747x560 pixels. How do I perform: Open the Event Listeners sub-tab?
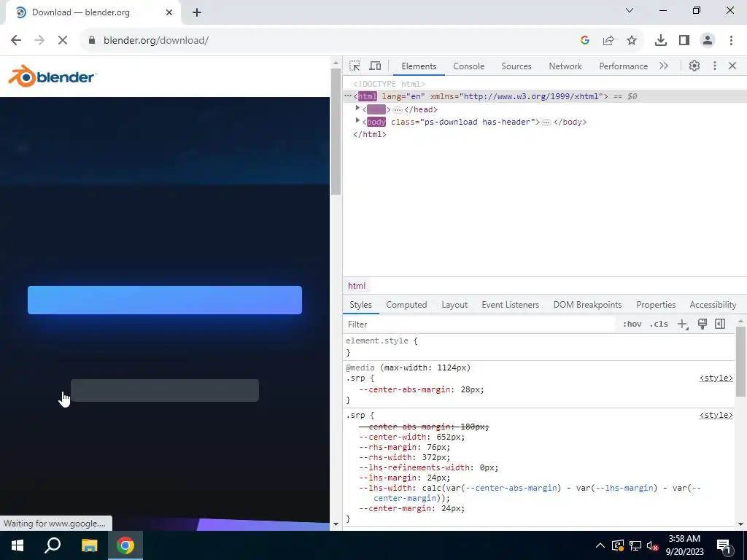pyautogui.click(x=510, y=305)
